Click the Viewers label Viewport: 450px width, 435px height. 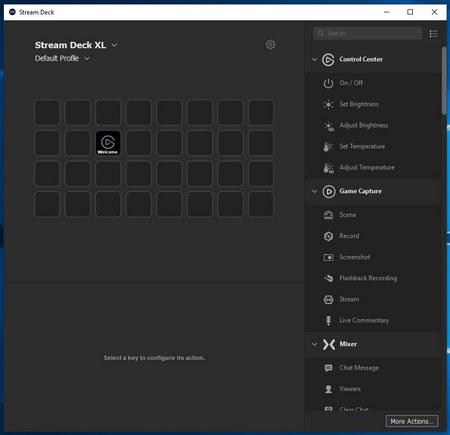click(x=350, y=389)
